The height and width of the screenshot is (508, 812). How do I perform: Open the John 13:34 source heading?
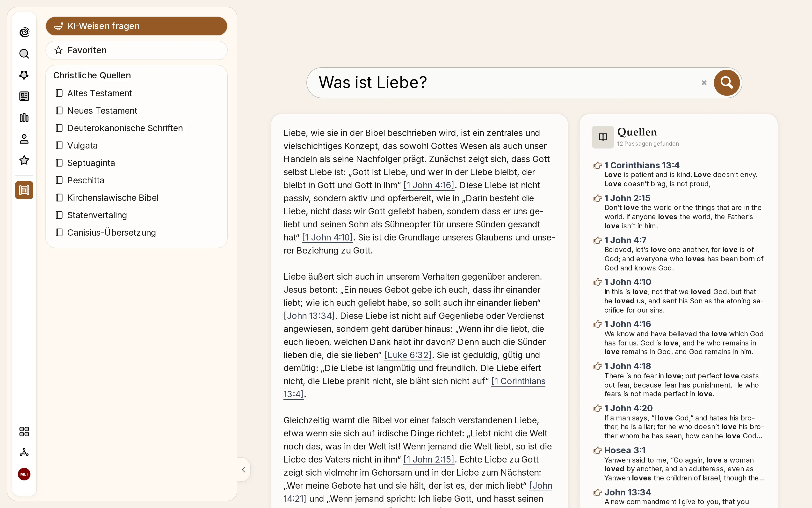(627, 492)
